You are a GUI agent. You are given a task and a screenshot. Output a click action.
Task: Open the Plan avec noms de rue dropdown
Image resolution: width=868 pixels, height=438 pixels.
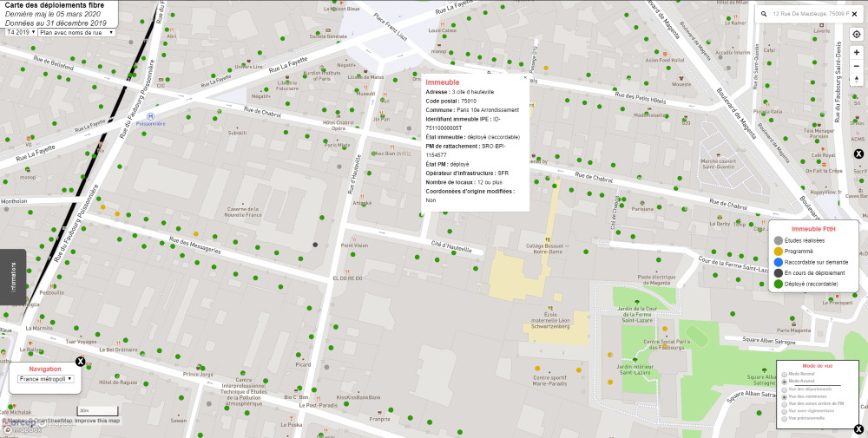tap(76, 32)
